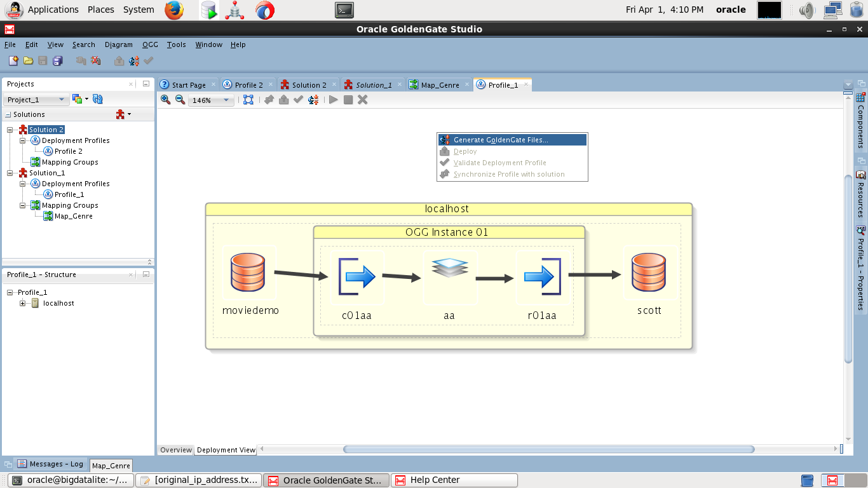Click diagram toolbar Generate GoldenGate Files icon

(313, 100)
